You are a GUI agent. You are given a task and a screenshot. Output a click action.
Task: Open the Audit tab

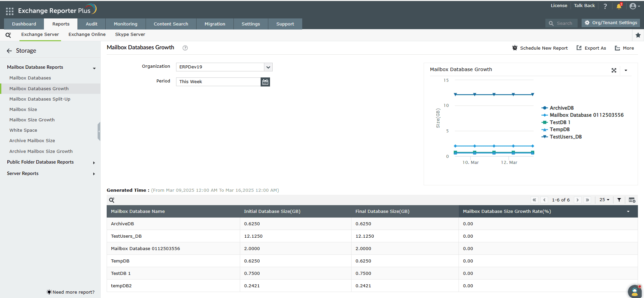tap(92, 24)
